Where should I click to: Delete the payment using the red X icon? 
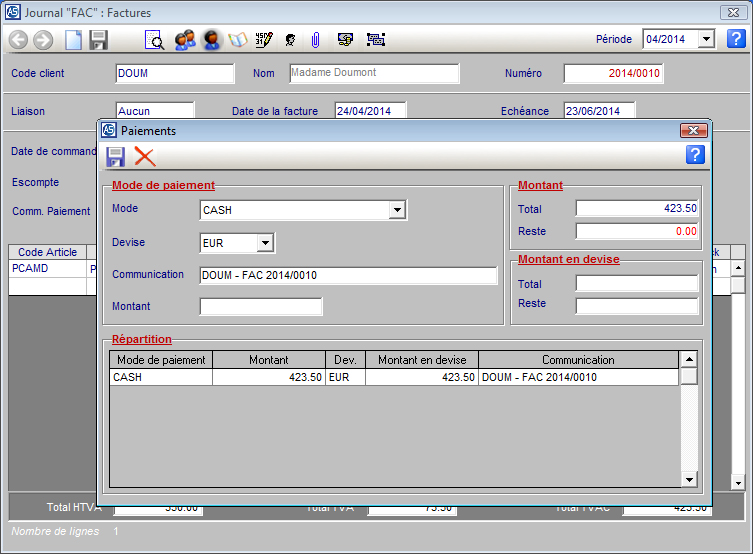click(145, 156)
